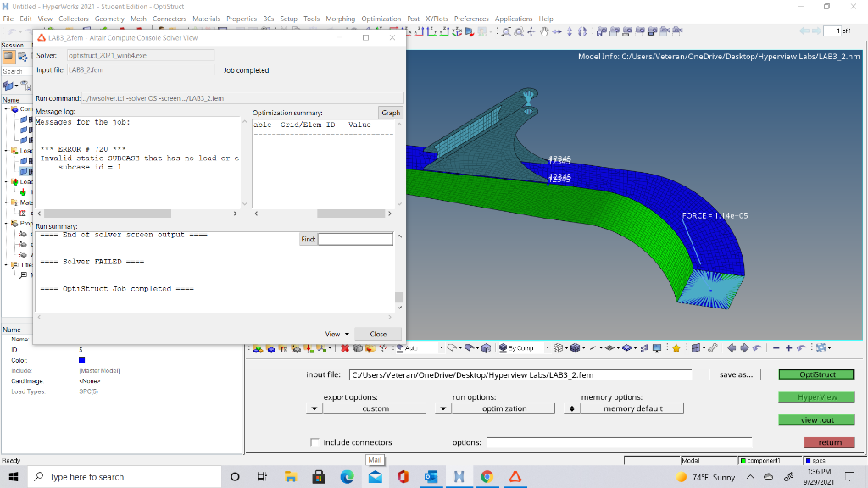
Task: Click the shaded cube visualization icon
Action: (x=486, y=348)
